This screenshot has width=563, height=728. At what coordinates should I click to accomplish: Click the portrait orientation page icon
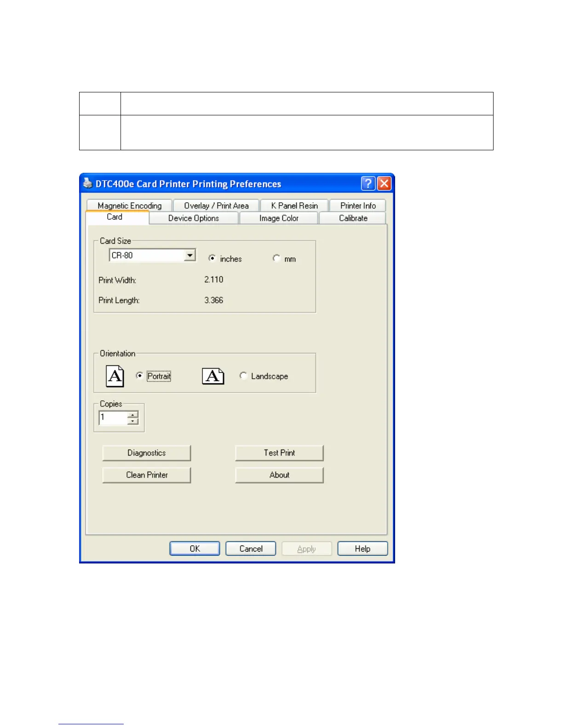pyautogui.click(x=115, y=376)
